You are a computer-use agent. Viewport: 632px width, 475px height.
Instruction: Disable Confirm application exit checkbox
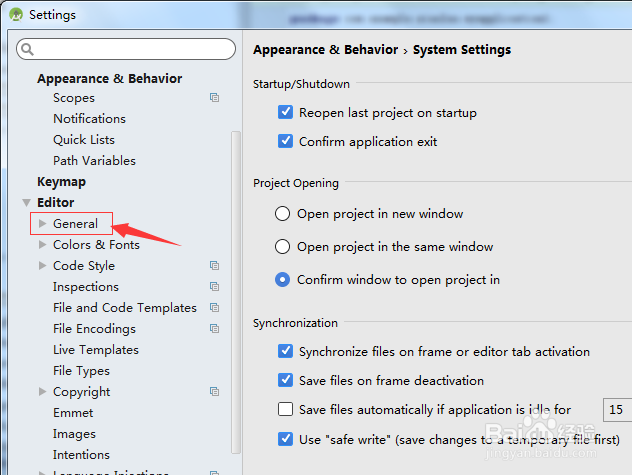(286, 142)
